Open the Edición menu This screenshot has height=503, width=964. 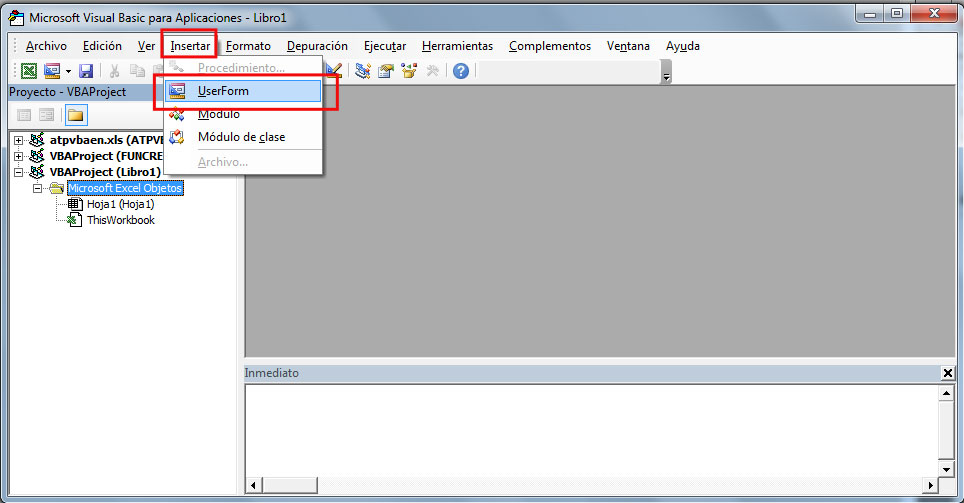point(102,46)
